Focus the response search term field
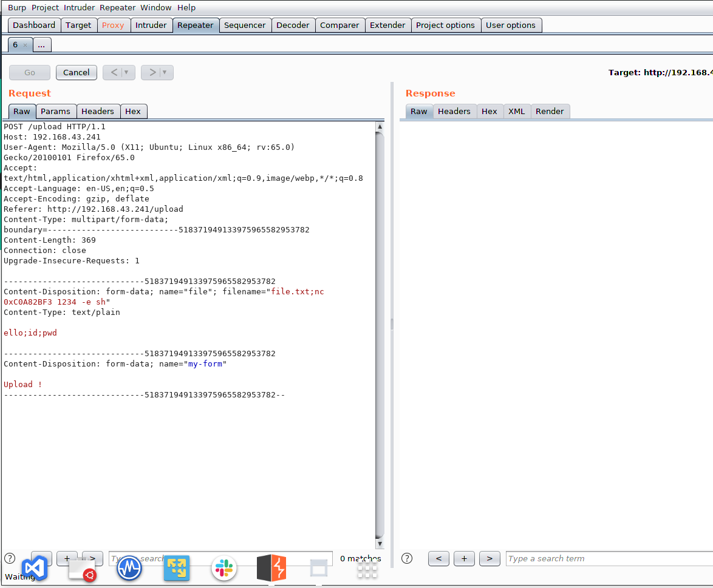713x588 pixels. tap(609, 558)
